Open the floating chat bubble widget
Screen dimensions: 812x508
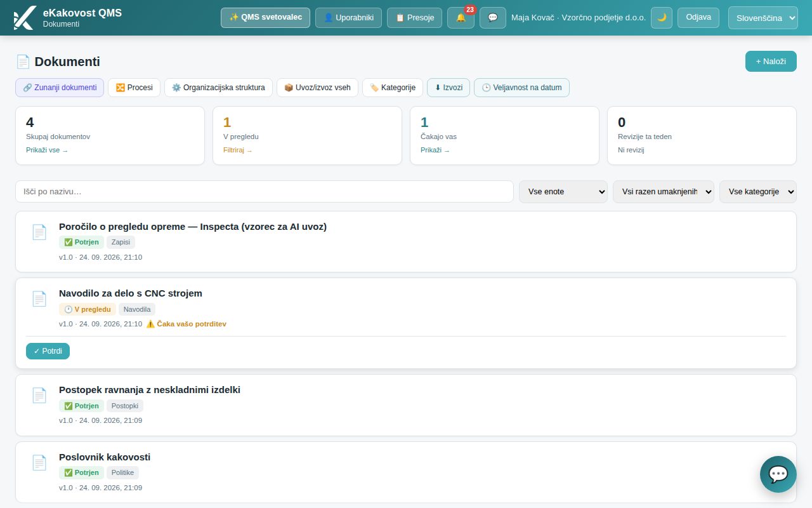778,474
